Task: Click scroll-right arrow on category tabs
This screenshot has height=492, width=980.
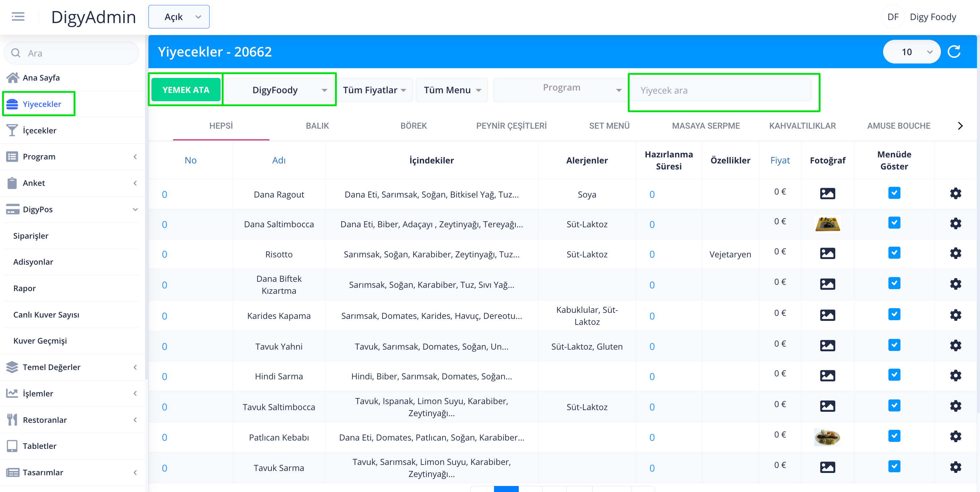Action: pyautogui.click(x=960, y=126)
